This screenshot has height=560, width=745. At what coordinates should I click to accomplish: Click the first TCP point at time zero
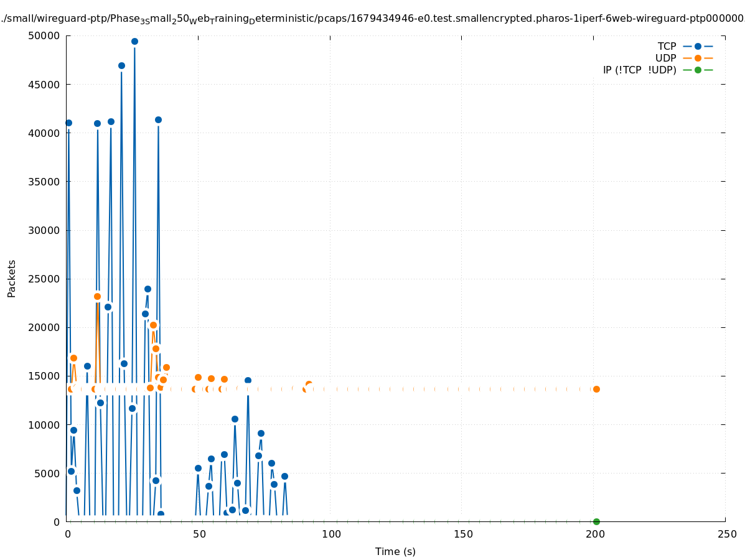pos(68,123)
